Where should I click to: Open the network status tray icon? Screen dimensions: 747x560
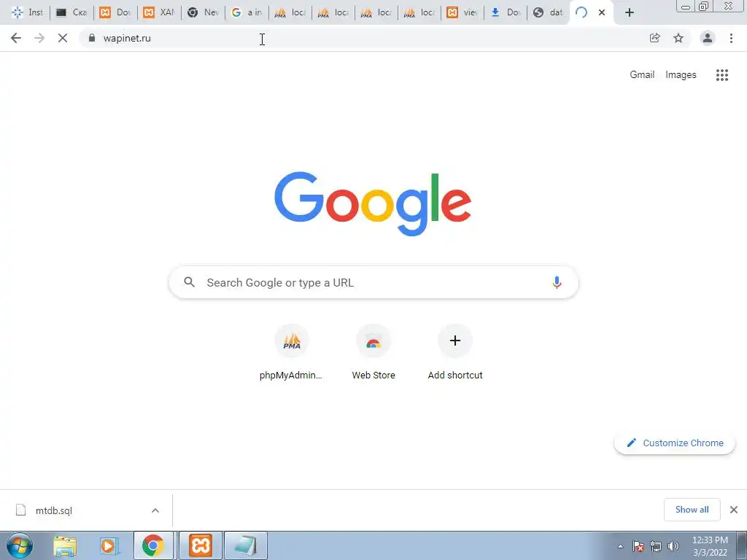tap(656, 546)
